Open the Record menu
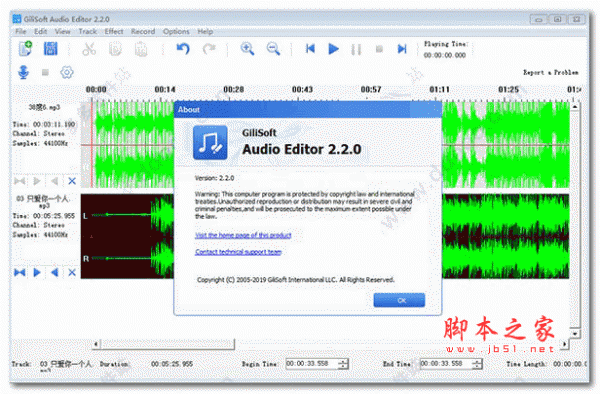600x394 pixels. [143, 31]
